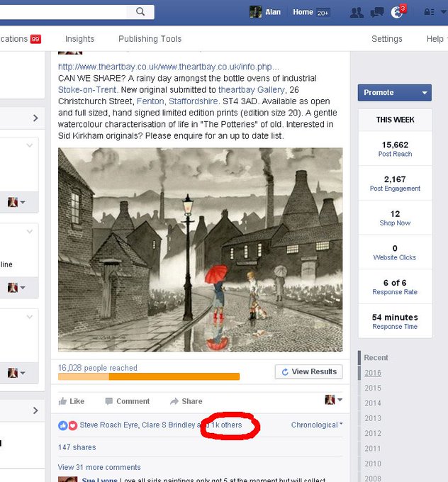Jump to 2012 on the timeline

(373, 433)
